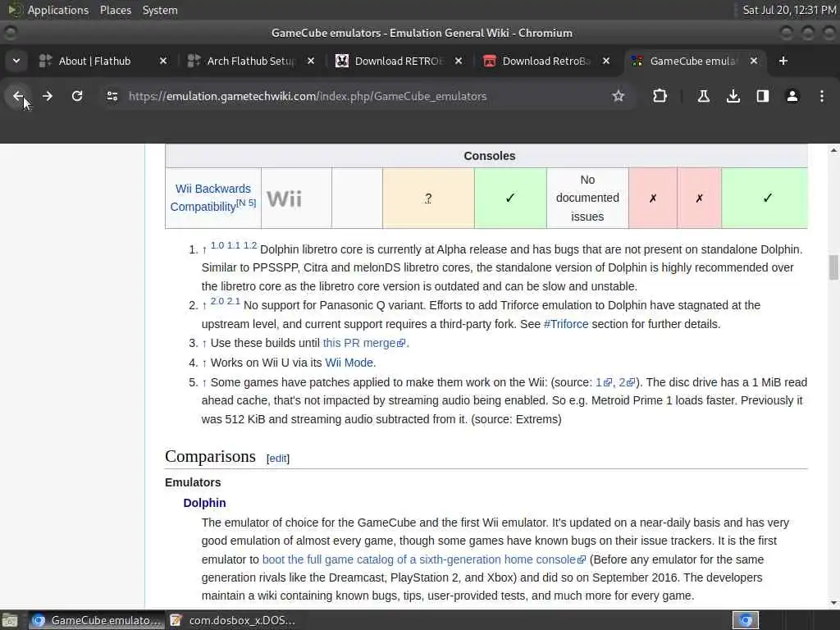Open the N 5 footnote reference

(246, 203)
